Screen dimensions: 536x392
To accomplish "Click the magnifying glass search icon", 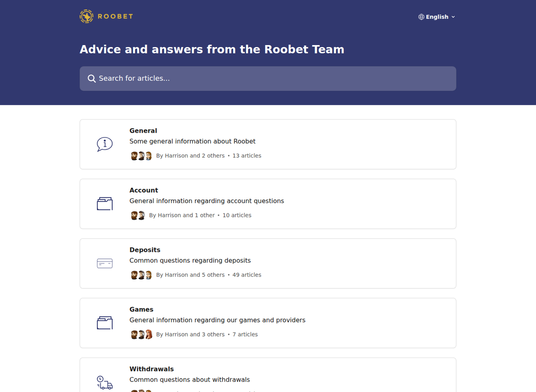I will (92, 79).
